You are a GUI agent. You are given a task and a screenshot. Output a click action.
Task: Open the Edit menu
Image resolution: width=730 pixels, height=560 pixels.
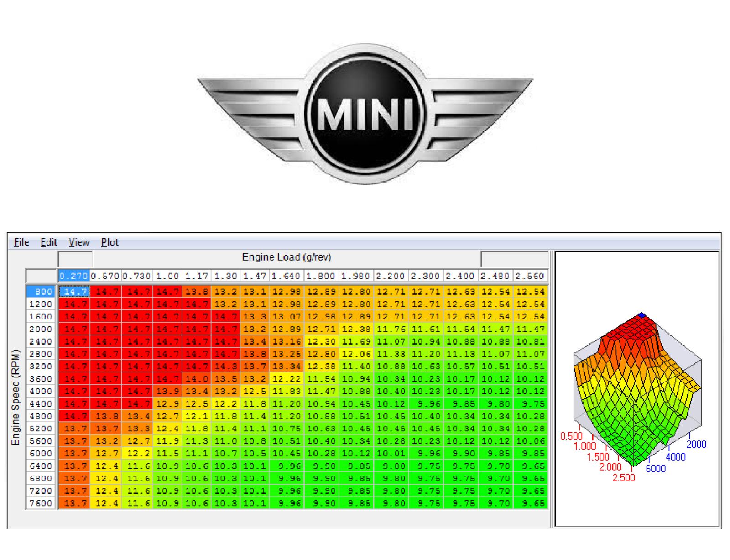point(48,242)
